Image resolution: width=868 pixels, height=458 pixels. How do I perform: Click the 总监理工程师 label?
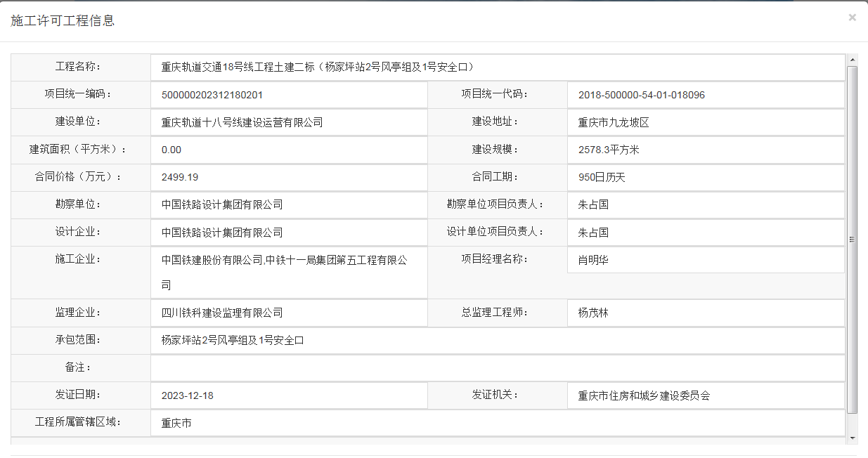pos(495,312)
